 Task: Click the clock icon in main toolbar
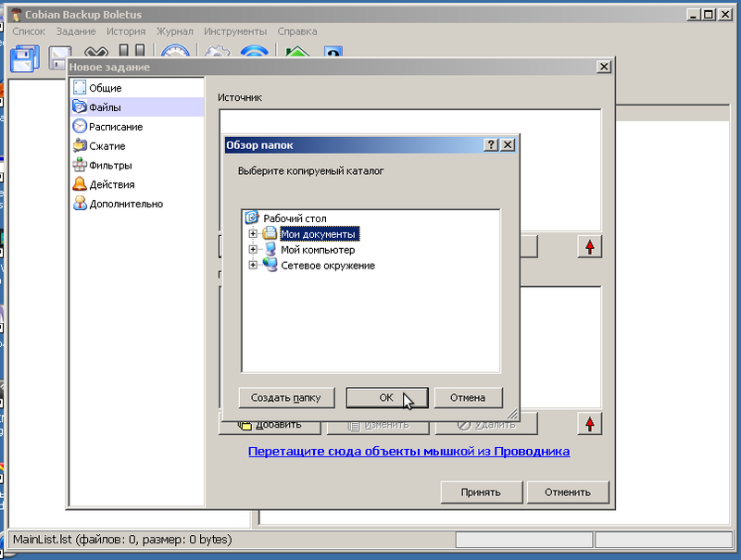174,56
